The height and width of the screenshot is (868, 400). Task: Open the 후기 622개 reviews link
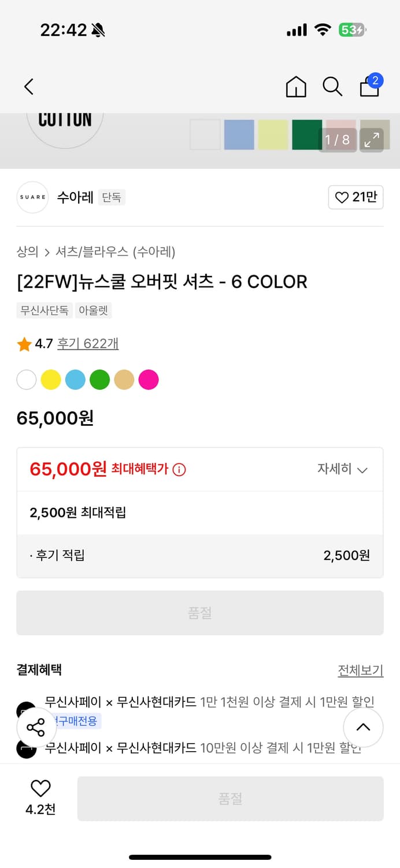(88, 344)
